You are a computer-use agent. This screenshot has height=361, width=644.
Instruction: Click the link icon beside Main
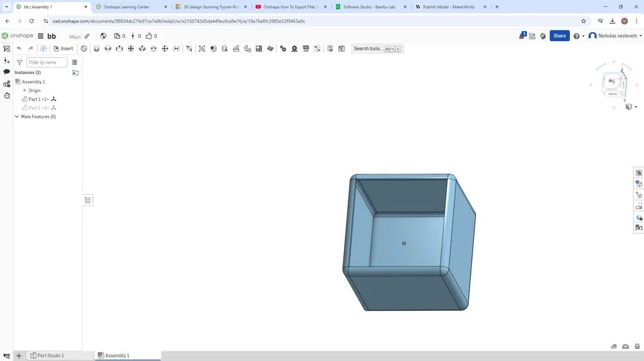pos(87,36)
